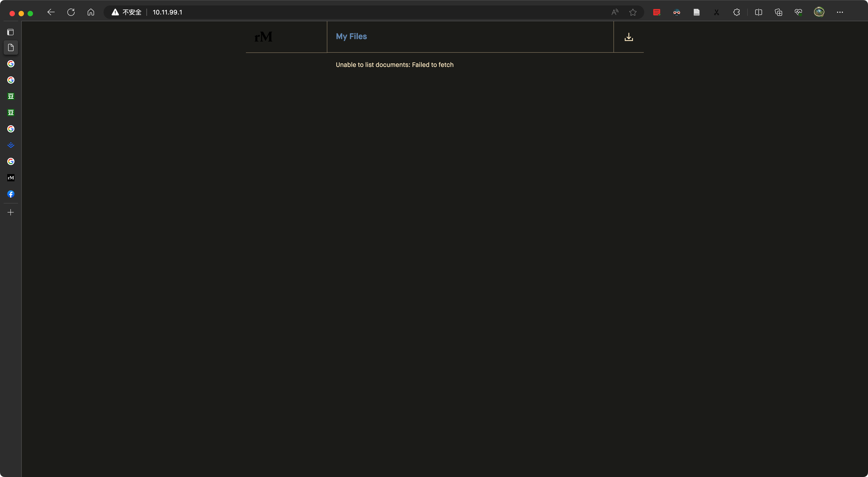Click the 不安全 security warning indicator
The height and width of the screenshot is (477, 868).
[126, 12]
